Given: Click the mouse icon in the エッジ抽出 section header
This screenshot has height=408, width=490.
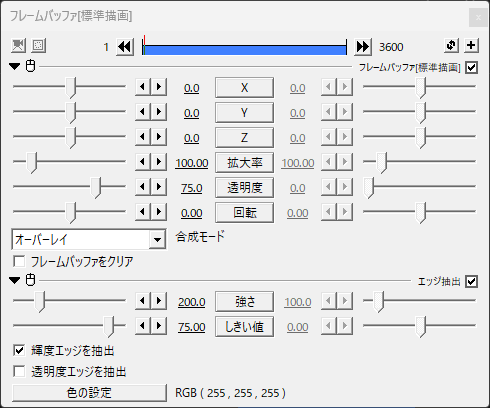Looking at the screenshot, I should [31, 280].
